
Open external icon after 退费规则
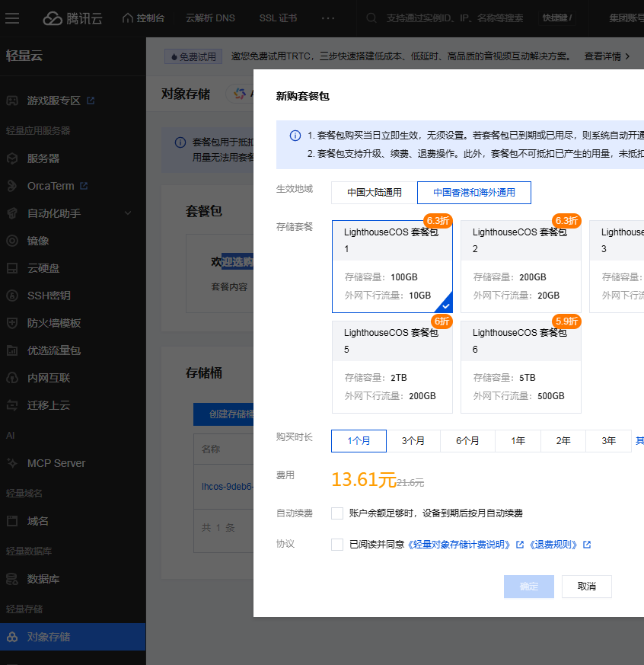pyautogui.click(x=587, y=545)
